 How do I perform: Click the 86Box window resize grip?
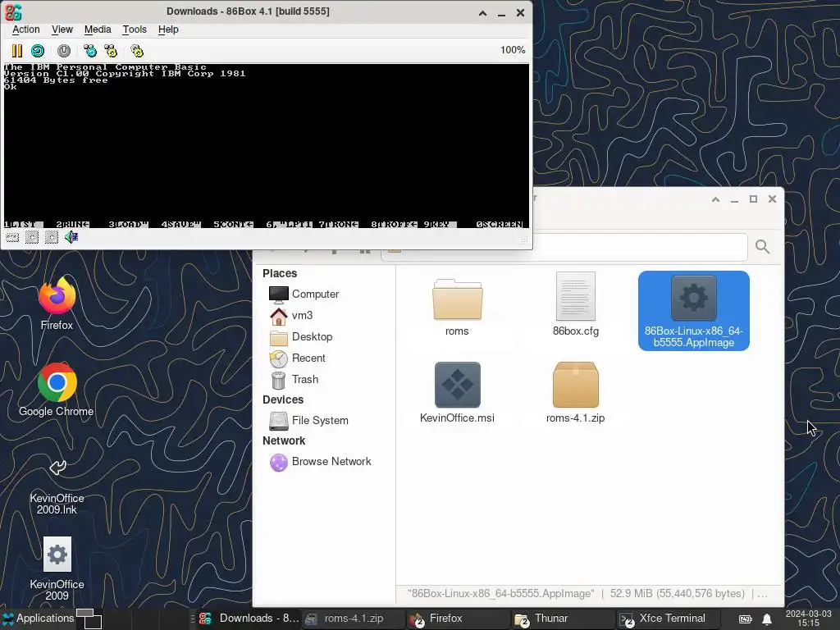524,241
